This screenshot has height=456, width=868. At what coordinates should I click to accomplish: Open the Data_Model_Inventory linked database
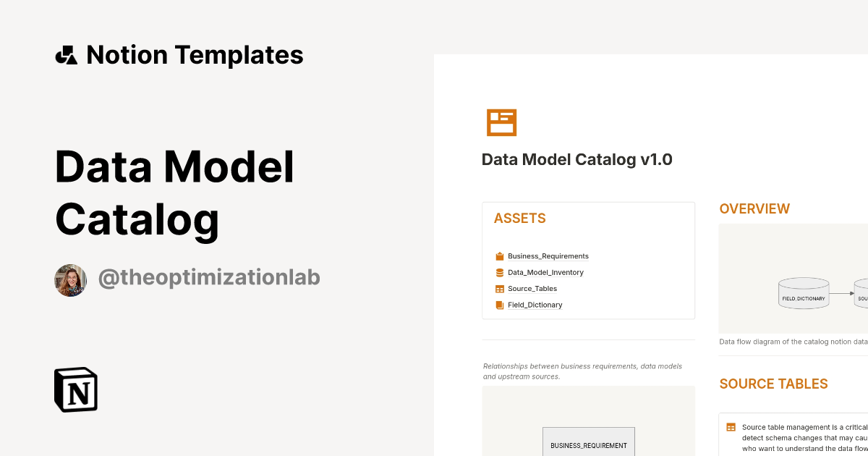pyautogui.click(x=543, y=272)
